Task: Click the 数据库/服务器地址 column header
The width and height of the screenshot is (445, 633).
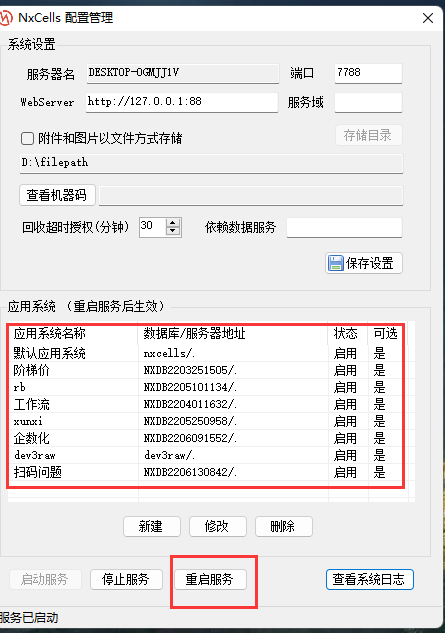Action: coord(233,333)
